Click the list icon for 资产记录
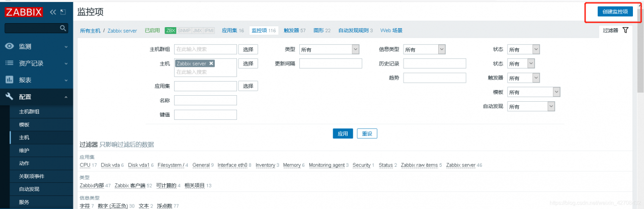Image resolution: width=644 pixels, height=209 pixels. [x=9, y=63]
